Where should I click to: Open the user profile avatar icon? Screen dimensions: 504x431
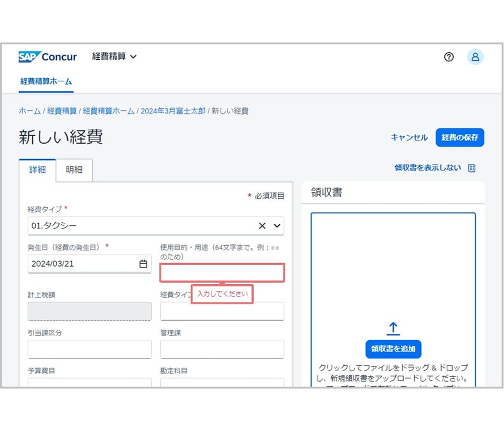pos(474,57)
